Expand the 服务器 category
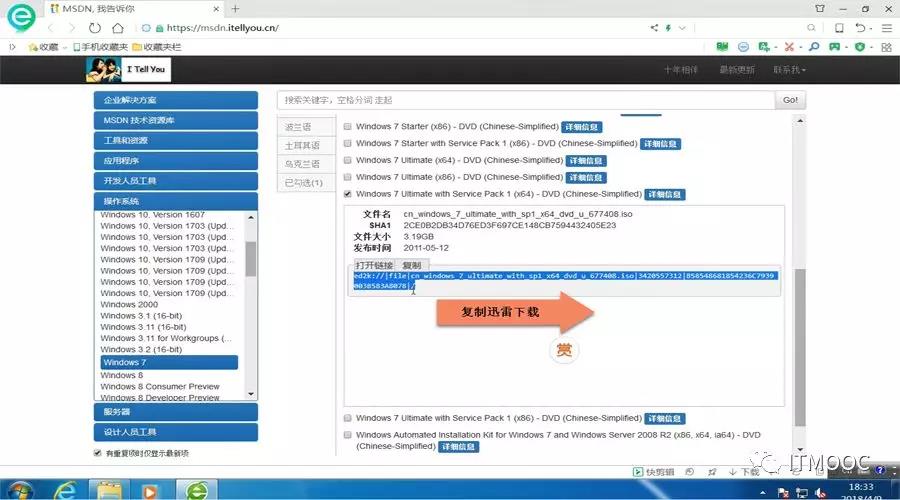Viewport: 900px width, 500px height. click(176, 412)
